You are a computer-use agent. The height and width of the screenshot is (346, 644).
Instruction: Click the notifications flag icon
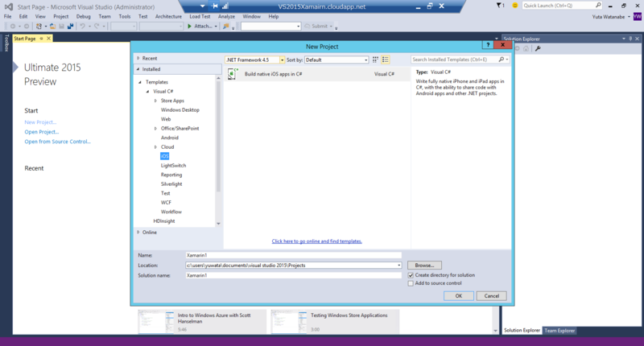pyautogui.click(x=499, y=6)
